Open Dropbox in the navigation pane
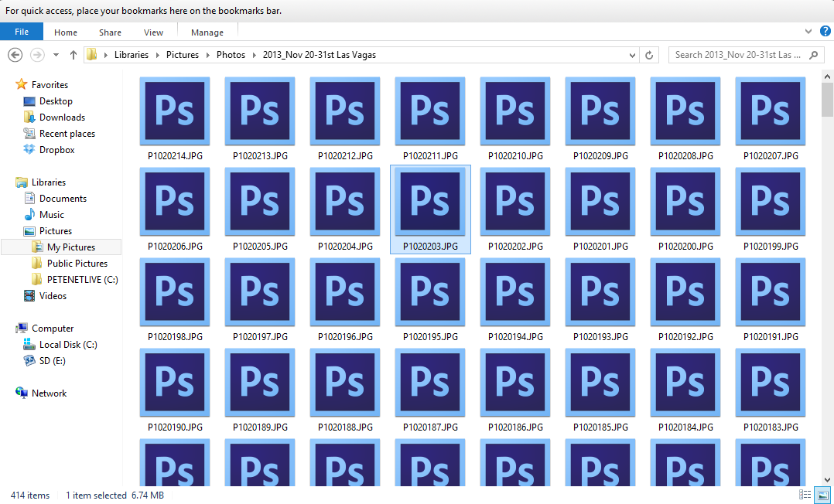Image resolution: width=834 pixels, height=504 pixels. point(57,150)
